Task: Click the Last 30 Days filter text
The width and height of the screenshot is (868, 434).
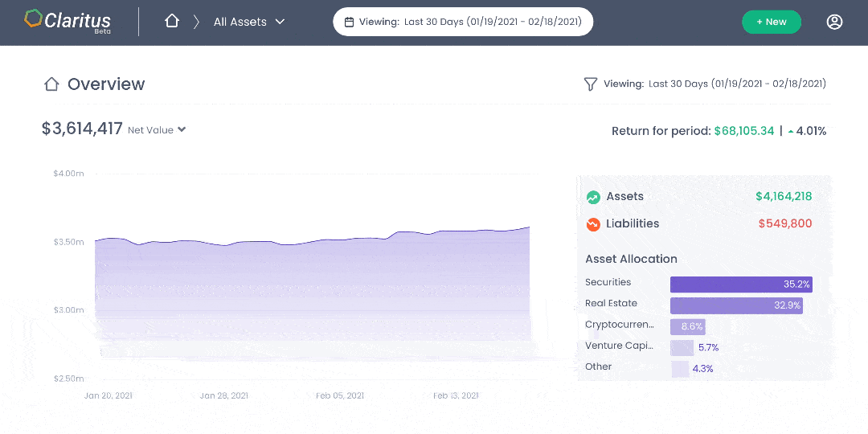Action: point(737,84)
